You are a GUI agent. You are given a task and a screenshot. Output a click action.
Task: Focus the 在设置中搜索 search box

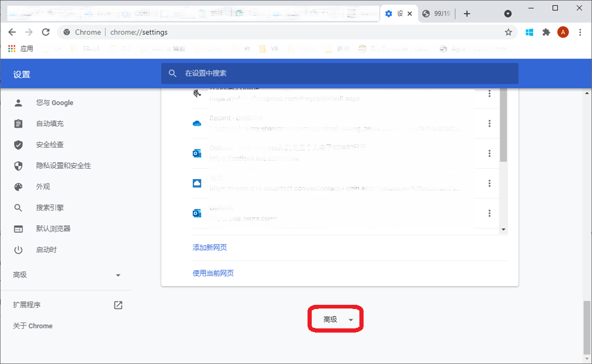340,73
